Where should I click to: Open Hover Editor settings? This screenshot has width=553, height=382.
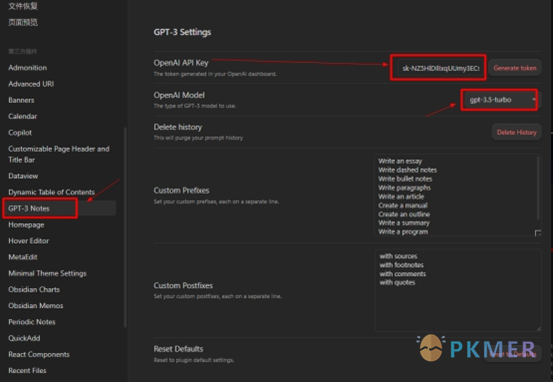point(29,241)
